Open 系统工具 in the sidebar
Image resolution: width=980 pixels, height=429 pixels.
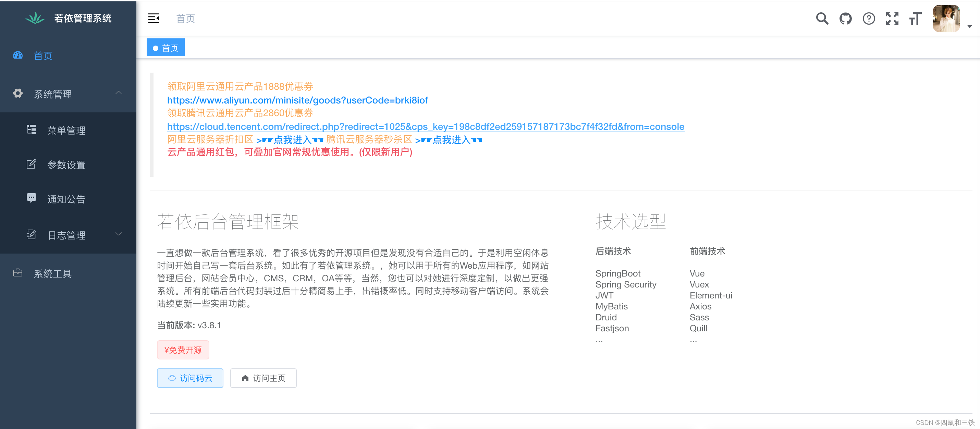tap(52, 273)
